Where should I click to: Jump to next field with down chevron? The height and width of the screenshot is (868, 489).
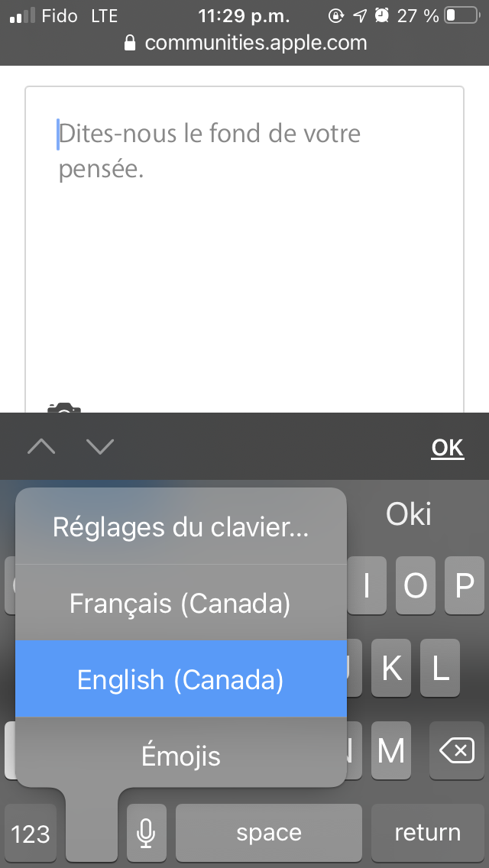click(x=100, y=446)
